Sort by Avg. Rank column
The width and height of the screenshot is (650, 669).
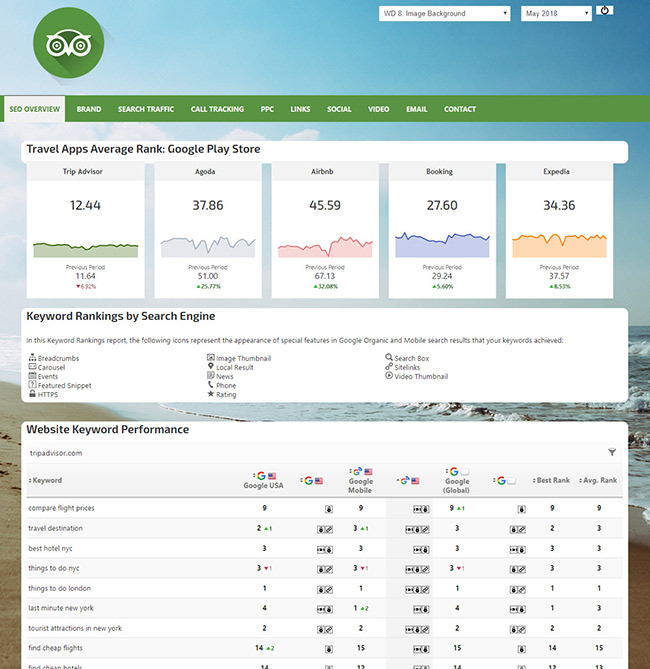coord(598,480)
